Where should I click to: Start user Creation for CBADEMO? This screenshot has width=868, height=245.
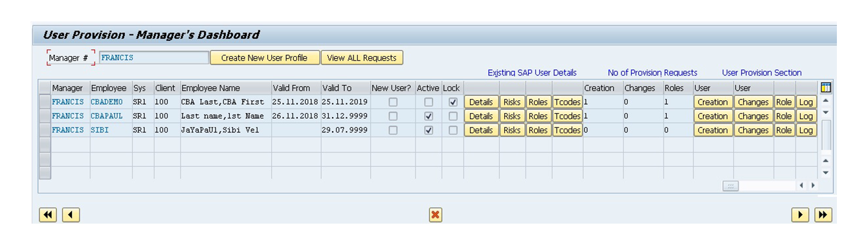point(713,102)
